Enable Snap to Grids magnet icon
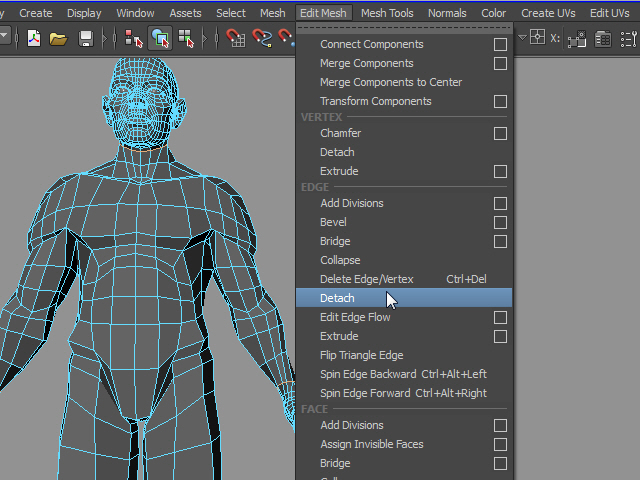The image size is (640, 480). tap(236, 38)
